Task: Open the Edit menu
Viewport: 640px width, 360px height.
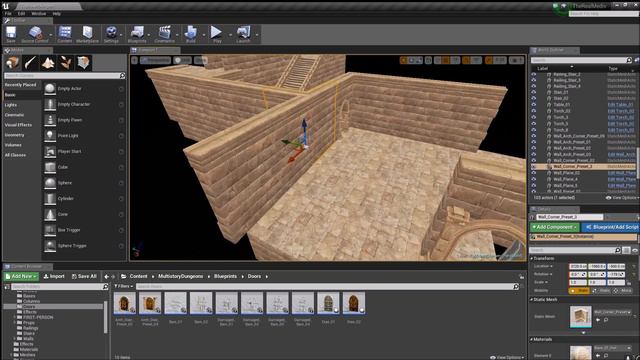Action: tap(21, 13)
